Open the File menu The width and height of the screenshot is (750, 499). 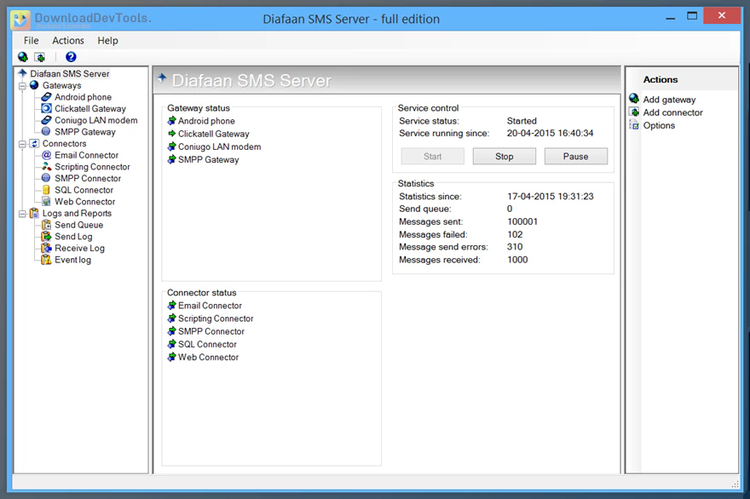click(x=31, y=41)
